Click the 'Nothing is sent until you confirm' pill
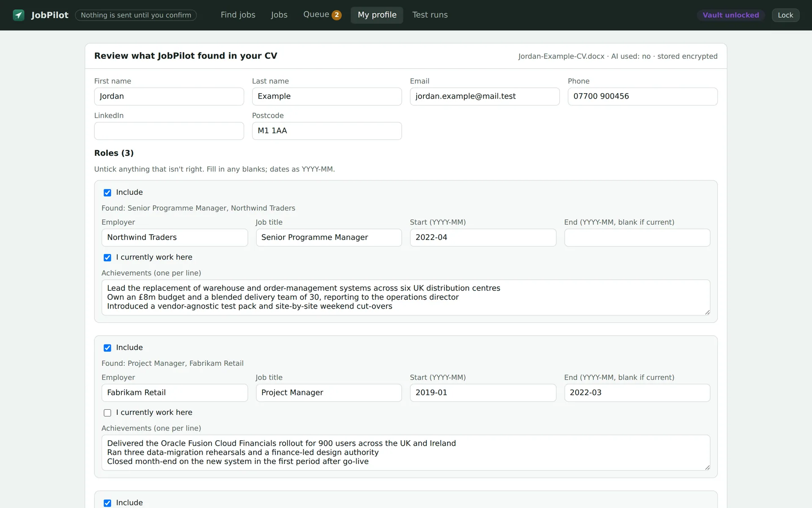Screen dimensions: 812x508 [136, 15]
